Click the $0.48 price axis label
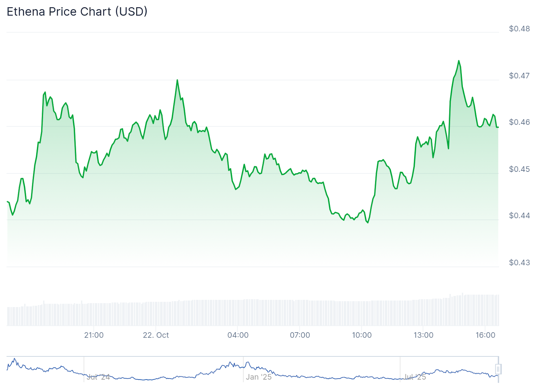The width and height of the screenshot is (537, 392). click(x=519, y=29)
